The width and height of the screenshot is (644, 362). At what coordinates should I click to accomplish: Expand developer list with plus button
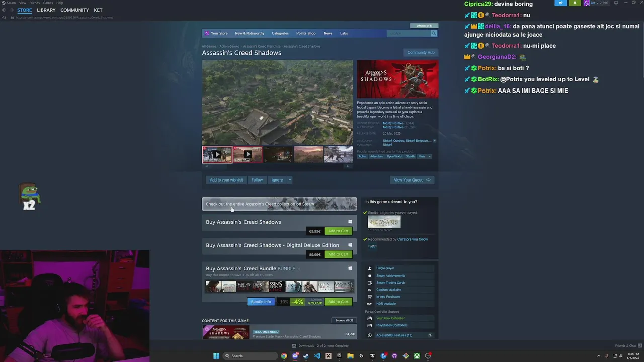coord(434,141)
